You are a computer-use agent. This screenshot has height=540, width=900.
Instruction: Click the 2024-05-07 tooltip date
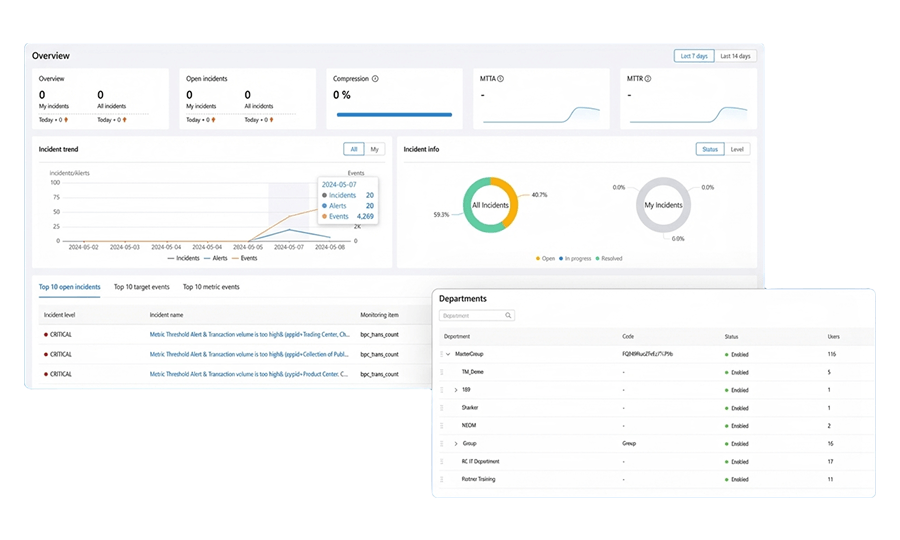point(339,185)
